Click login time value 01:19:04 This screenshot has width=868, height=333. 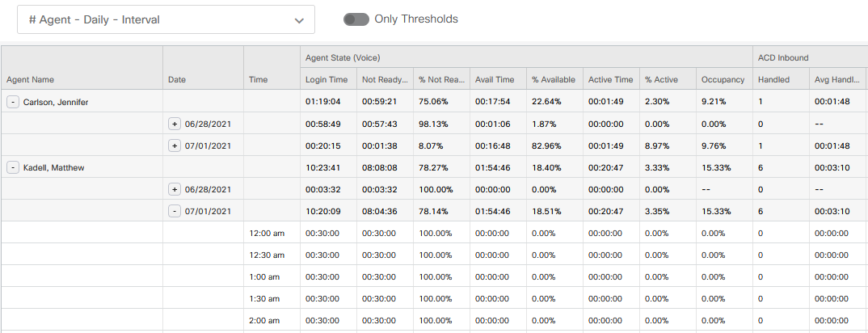(322, 103)
